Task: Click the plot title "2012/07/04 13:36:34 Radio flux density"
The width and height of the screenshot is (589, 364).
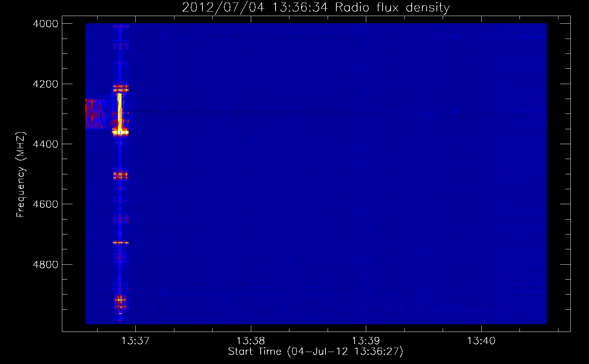Action: [x=316, y=7]
